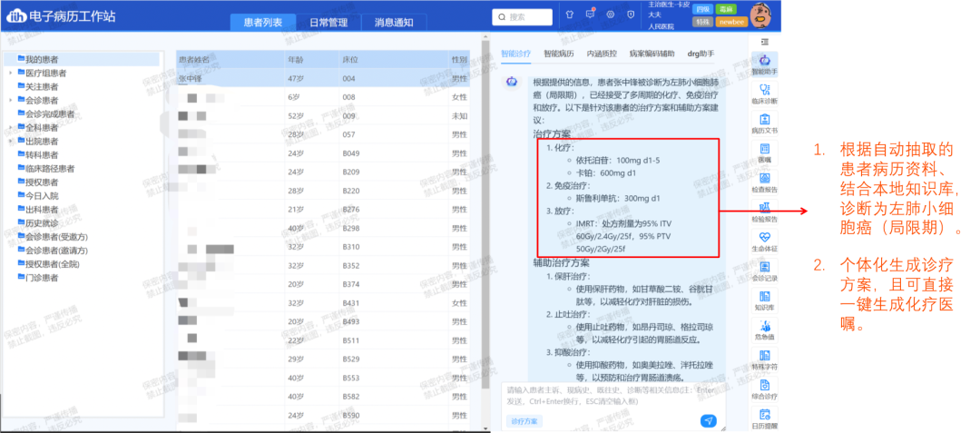Collapse the right sidebar with the menu-fold icon
The image size is (980, 433).
(764, 41)
